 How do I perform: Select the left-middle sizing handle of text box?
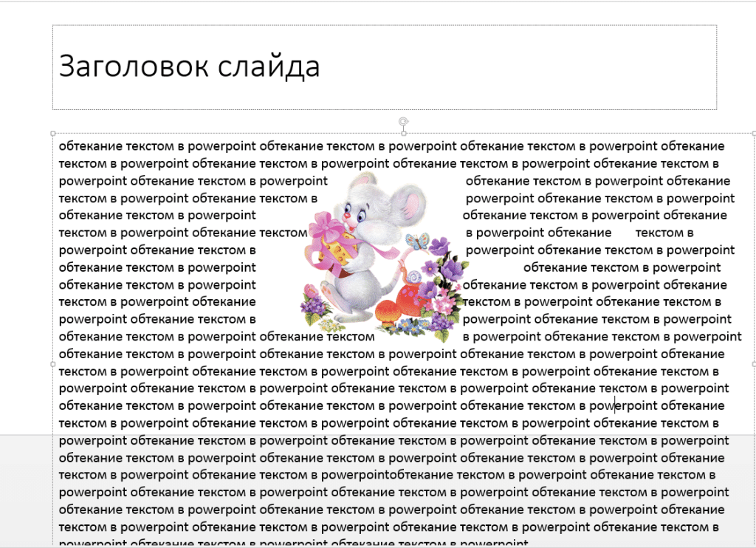53,364
